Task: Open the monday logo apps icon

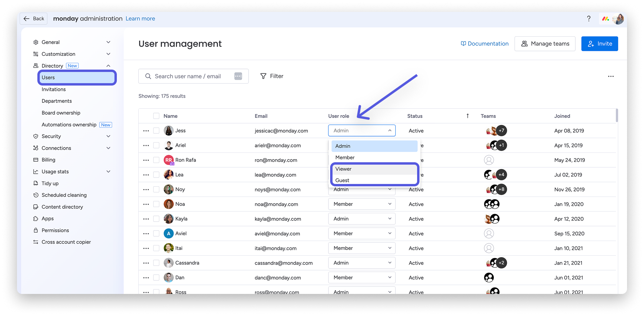Action: coord(605,19)
